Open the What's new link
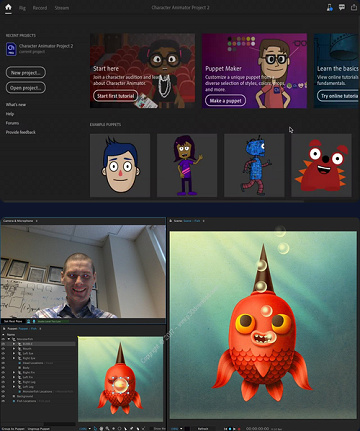 coord(16,105)
